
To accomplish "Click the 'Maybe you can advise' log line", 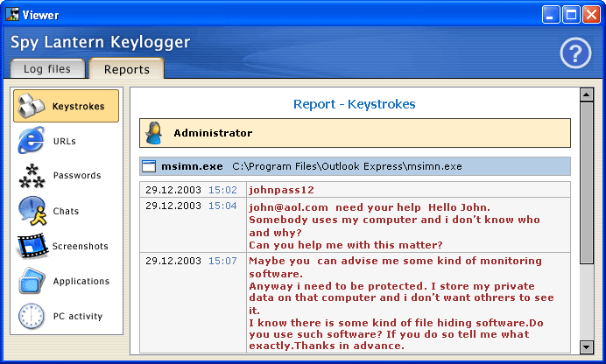I will point(395,261).
